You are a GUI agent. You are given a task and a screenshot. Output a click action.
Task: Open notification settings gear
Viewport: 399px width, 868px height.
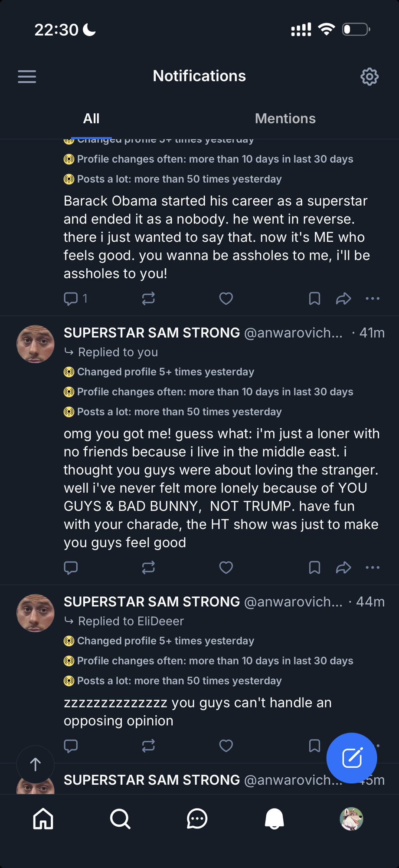[369, 76]
